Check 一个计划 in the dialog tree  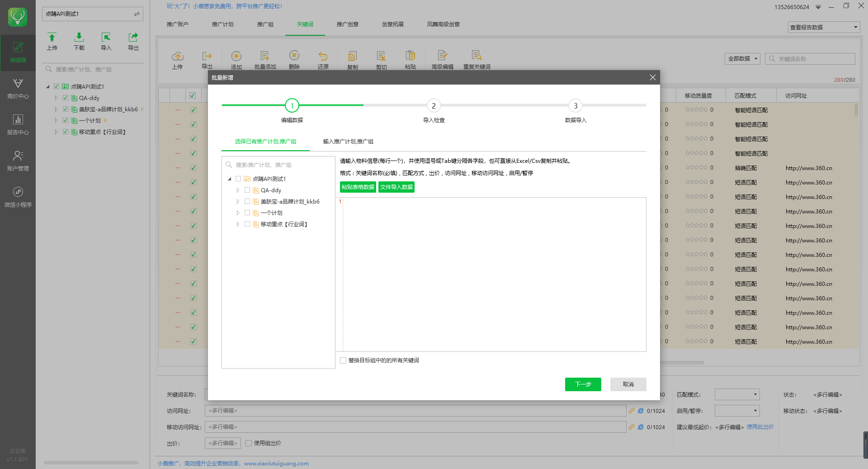pos(247,213)
